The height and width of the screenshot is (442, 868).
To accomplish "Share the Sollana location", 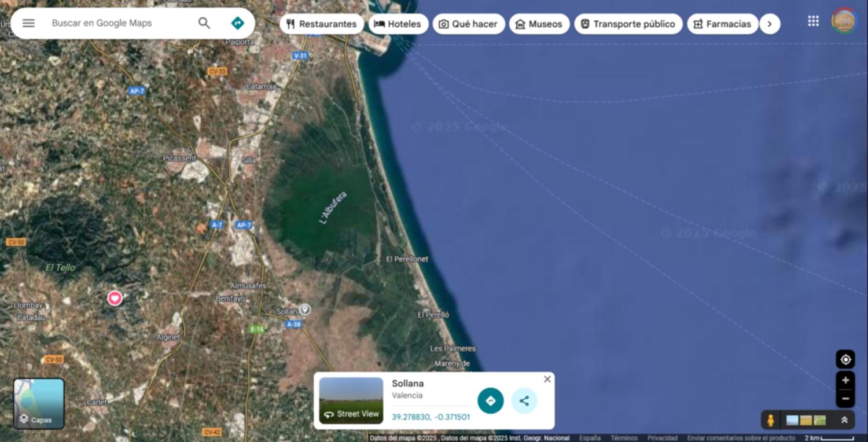I will [524, 401].
